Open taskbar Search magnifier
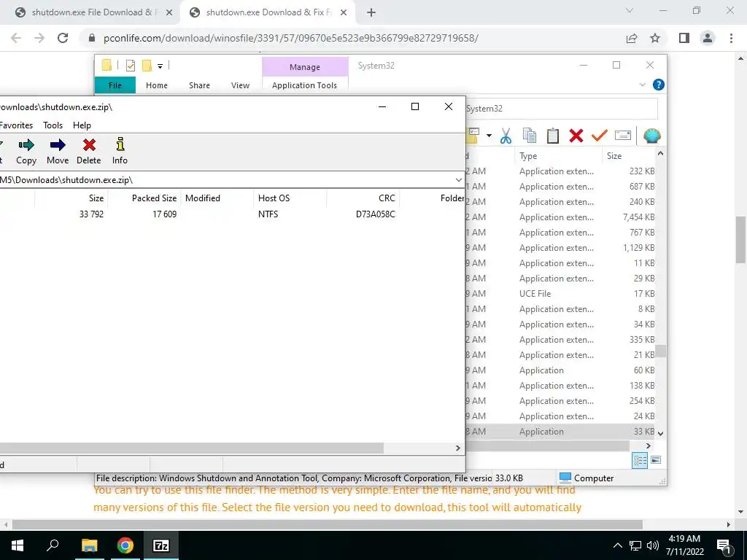747x560 pixels. click(x=53, y=545)
